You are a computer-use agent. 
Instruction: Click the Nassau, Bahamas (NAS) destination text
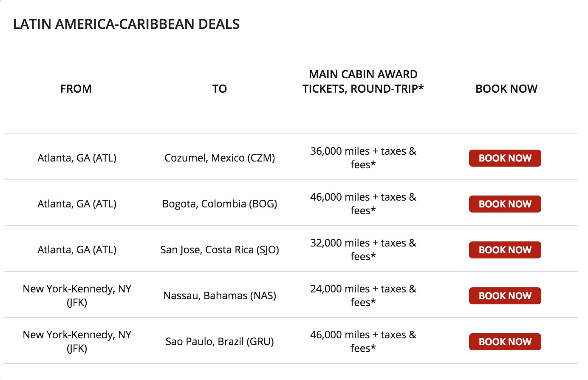(220, 296)
